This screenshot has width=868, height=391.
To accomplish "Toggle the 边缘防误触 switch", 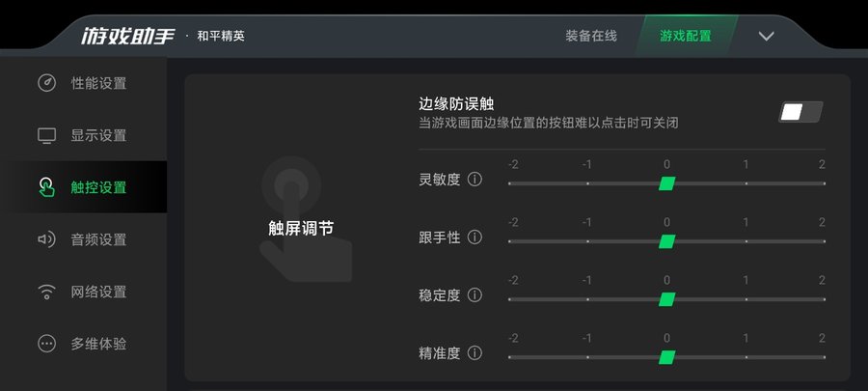I will (800, 112).
